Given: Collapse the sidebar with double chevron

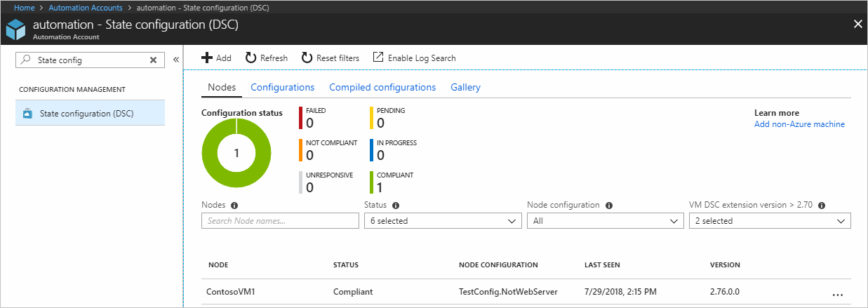Looking at the screenshot, I should 176,60.
